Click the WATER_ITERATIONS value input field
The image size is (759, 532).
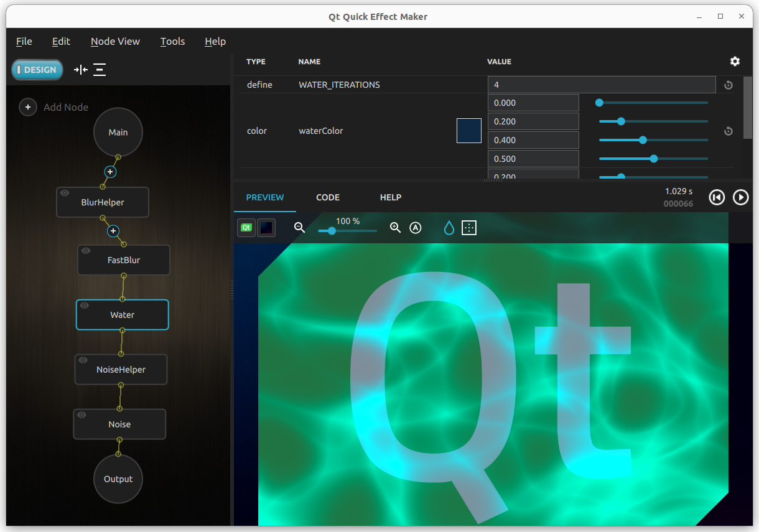pos(601,85)
